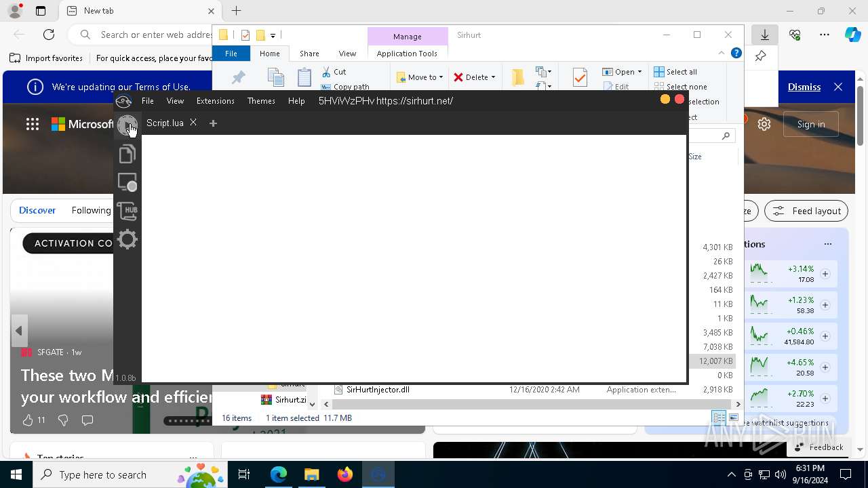Image resolution: width=868 pixels, height=488 pixels.
Task: Add a new script tab with plus icon
Action: coord(213,123)
